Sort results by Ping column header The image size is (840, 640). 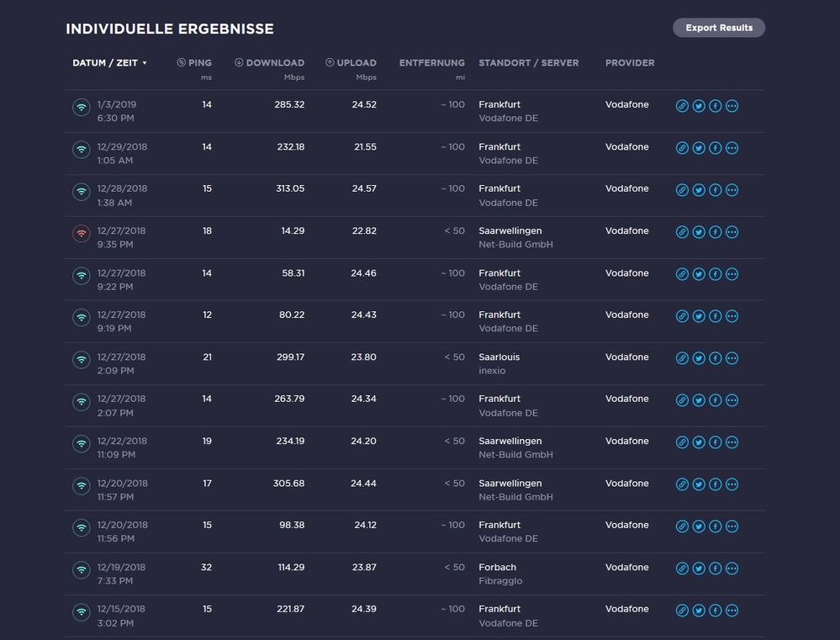click(x=194, y=63)
